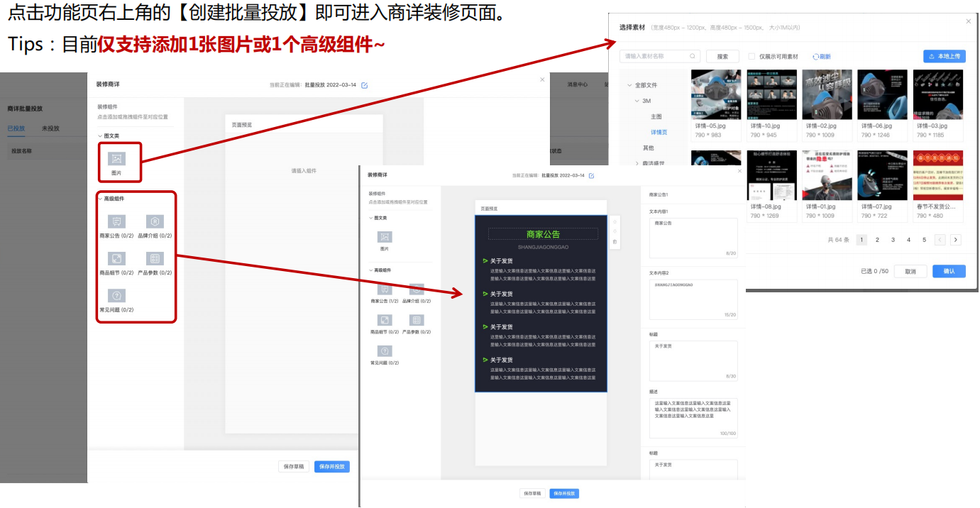The image size is (980, 508).
Task: Go to page 5 of the materials
Action: pyautogui.click(x=924, y=240)
